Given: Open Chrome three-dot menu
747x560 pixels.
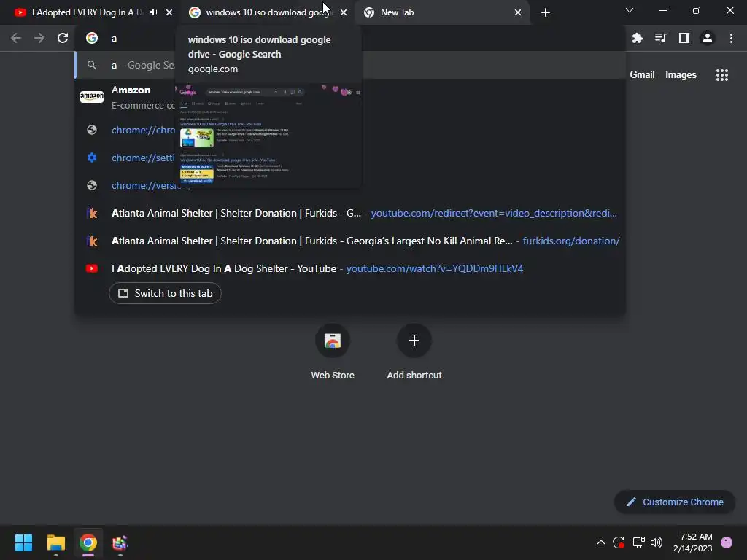Looking at the screenshot, I should pyautogui.click(x=731, y=38).
